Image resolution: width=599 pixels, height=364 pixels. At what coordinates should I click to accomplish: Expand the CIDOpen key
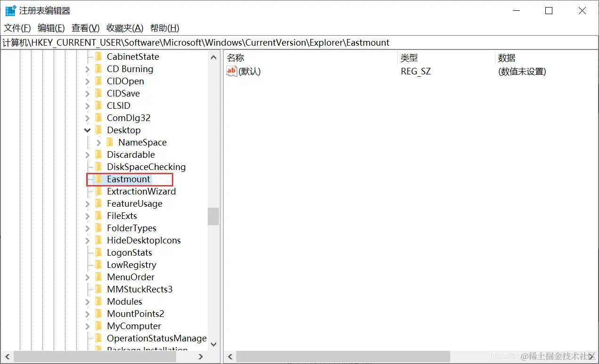pyautogui.click(x=88, y=81)
